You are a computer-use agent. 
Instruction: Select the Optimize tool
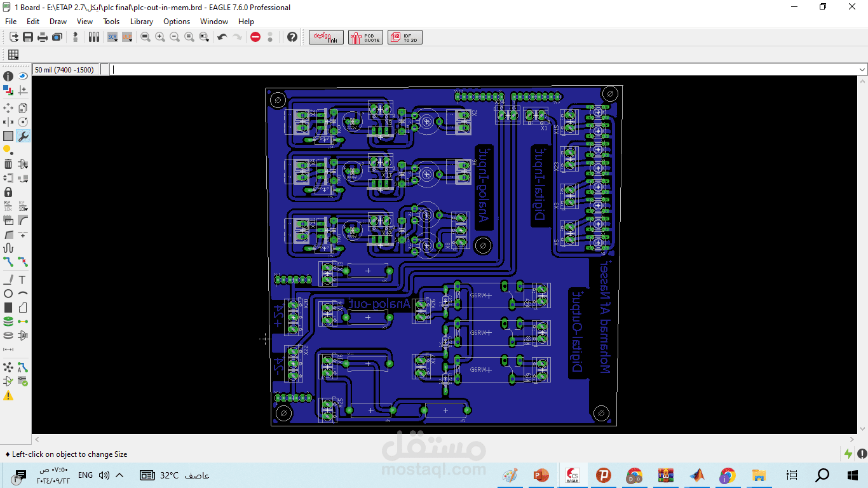pos(23,234)
